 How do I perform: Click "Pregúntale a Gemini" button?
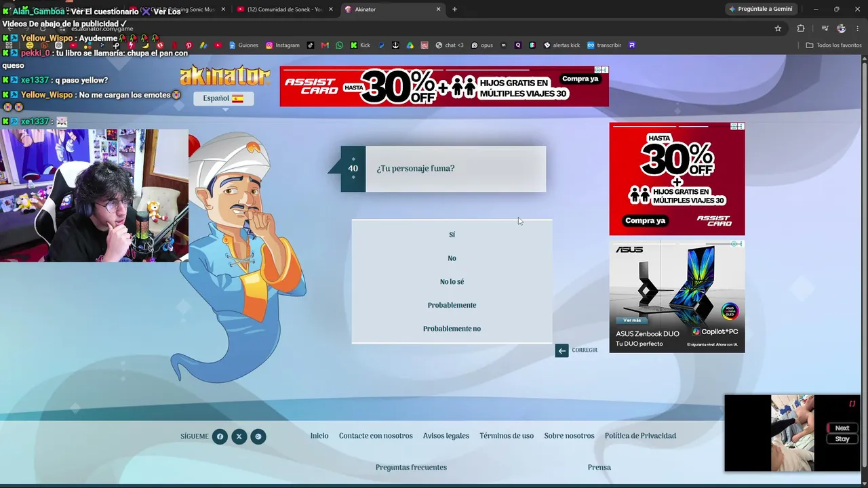760,9
